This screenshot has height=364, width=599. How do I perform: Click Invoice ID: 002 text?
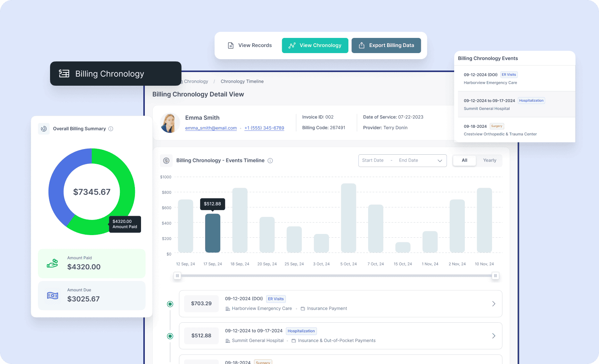(x=318, y=117)
